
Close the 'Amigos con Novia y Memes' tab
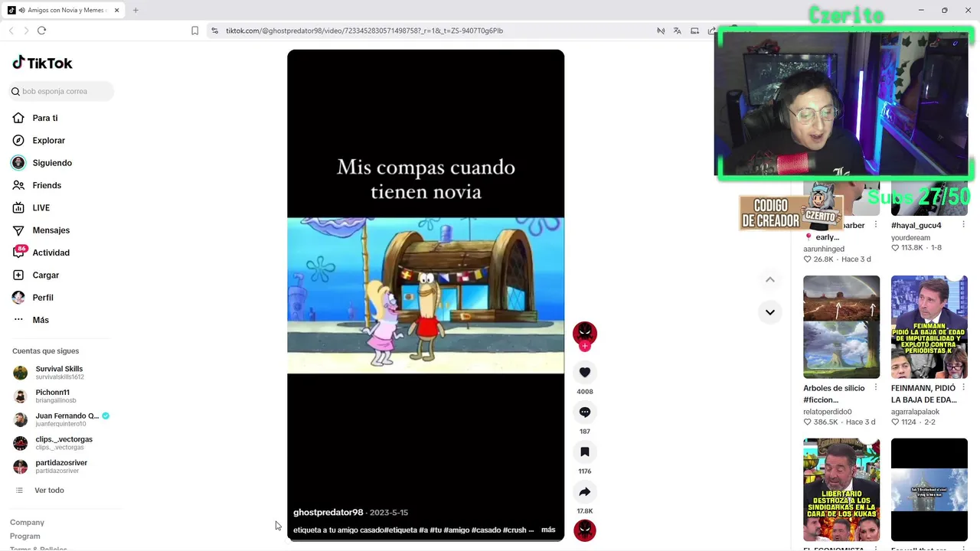[116, 10]
